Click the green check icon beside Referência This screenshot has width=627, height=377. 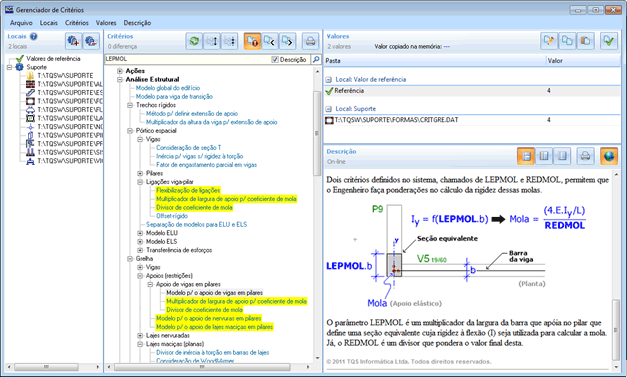tap(329, 91)
